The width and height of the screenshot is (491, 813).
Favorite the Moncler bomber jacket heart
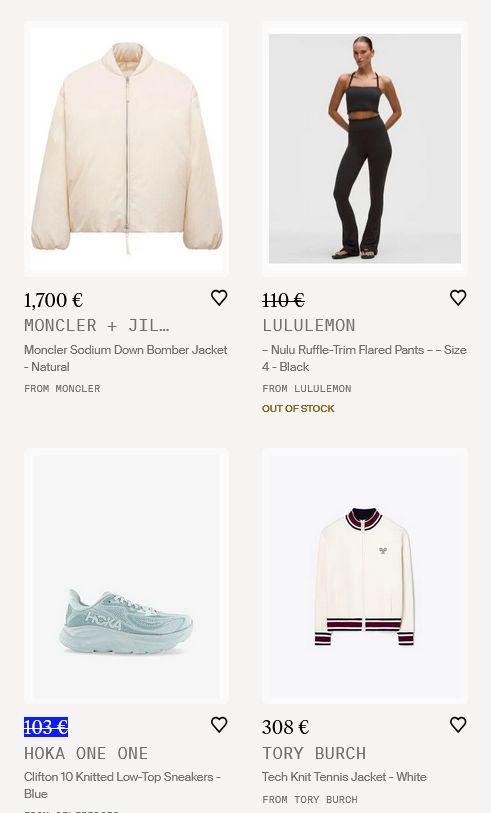219,298
